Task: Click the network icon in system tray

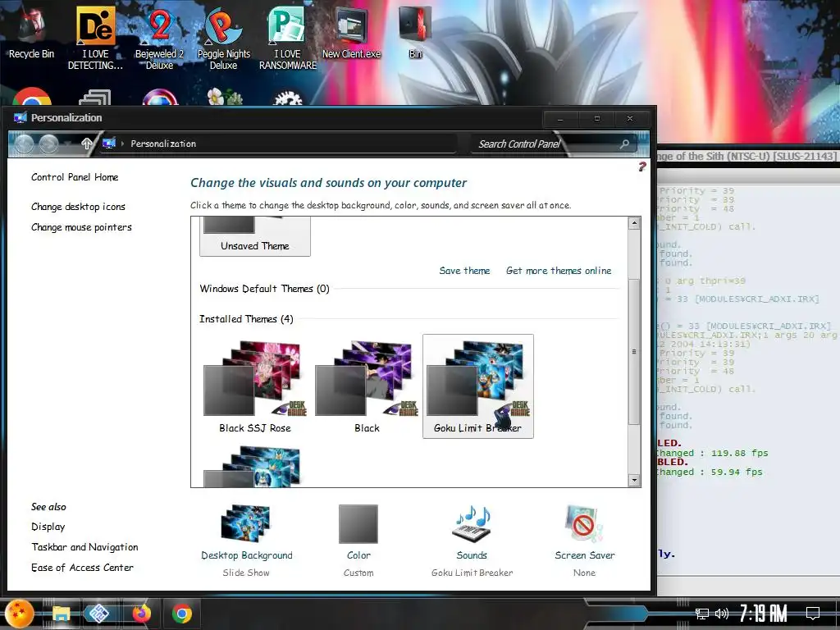Action: [x=702, y=614]
